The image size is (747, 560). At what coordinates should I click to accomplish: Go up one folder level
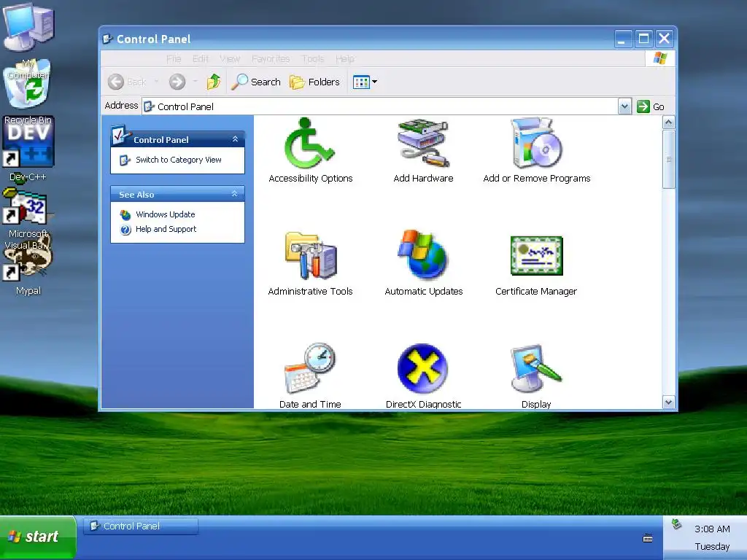click(x=214, y=82)
